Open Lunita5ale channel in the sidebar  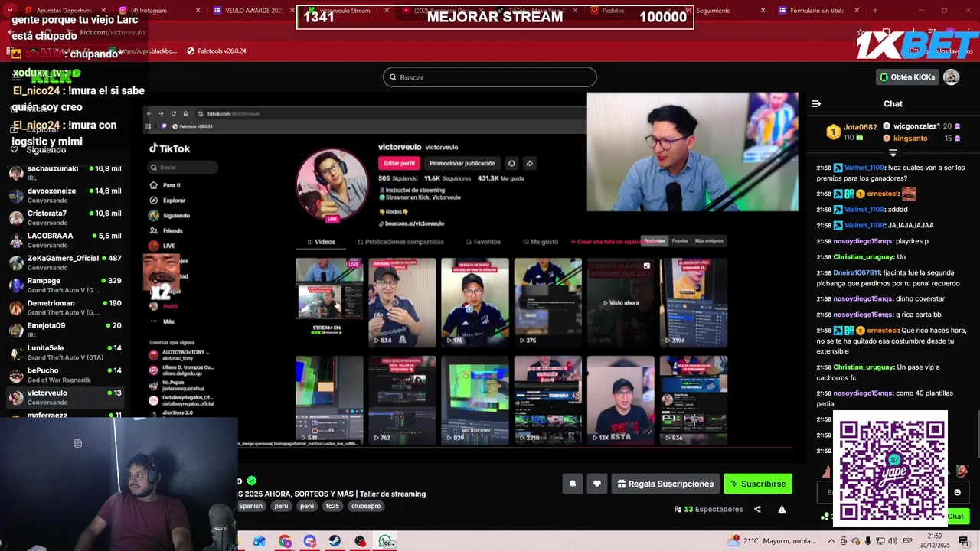tap(65, 352)
